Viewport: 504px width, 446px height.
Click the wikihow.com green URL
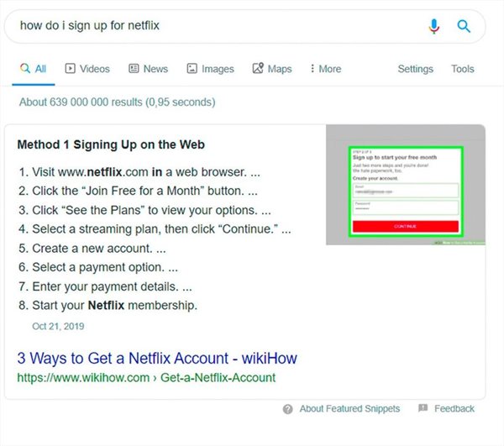pos(146,378)
